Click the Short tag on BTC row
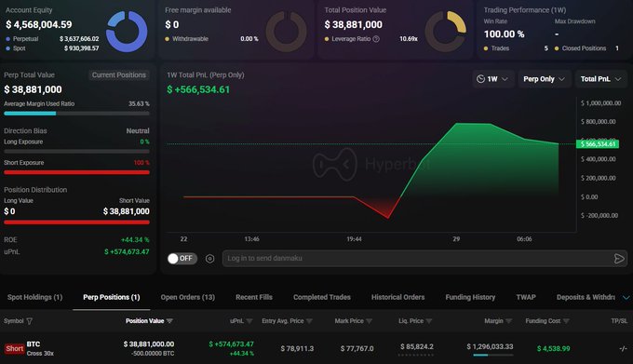Viewport: 633px width, 364px height. coord(15,349)
